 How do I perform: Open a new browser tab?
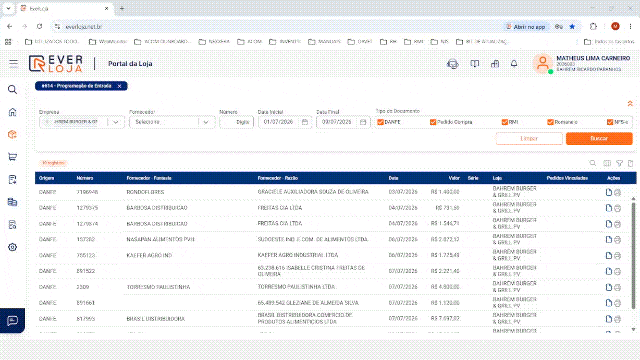tap(122, 8)
